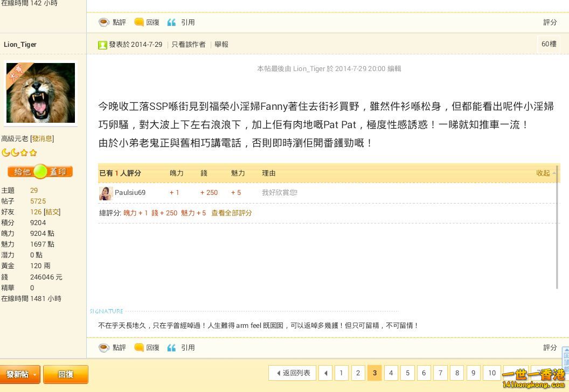
Task: Click the 引用 quote mark icon in top post footer
Action: [172, 23]
